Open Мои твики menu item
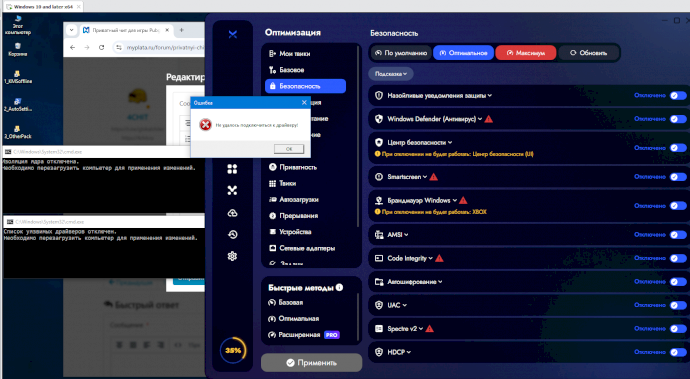This screenshot has height=379, width=690. (305, 54)
